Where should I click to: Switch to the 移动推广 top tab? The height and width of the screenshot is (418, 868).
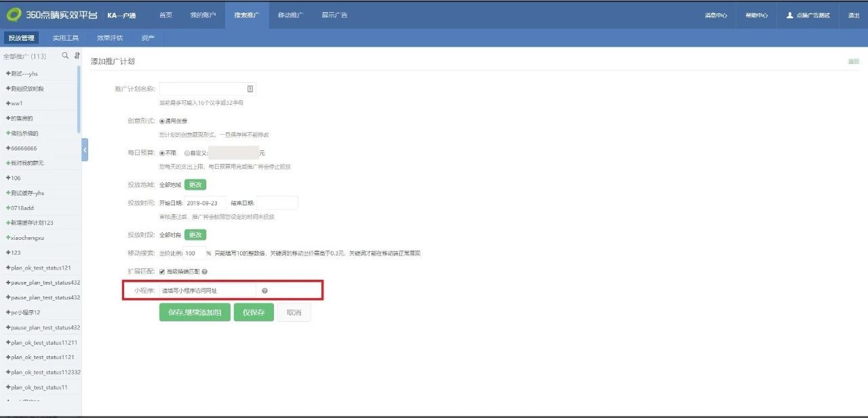(291, 15)
